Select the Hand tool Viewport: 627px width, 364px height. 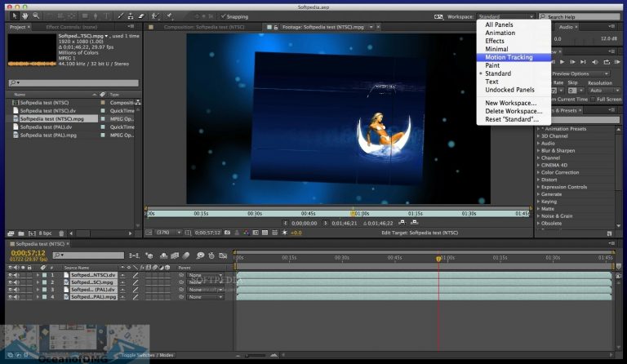click(x=25, y=16)
